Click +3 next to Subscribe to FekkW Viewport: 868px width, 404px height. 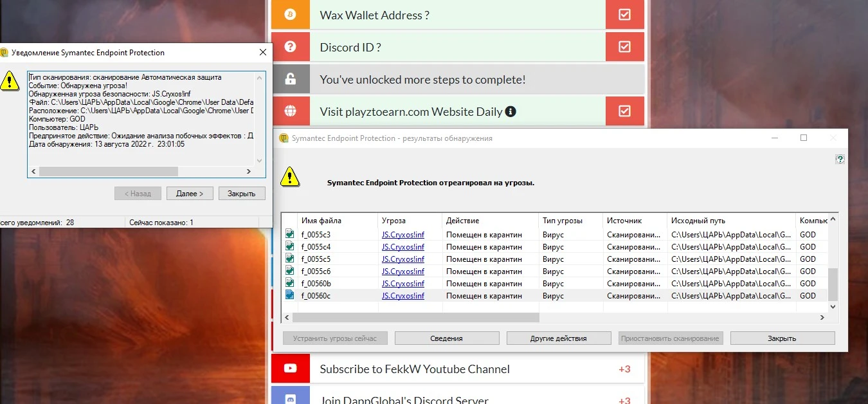(x=624, y=369)
